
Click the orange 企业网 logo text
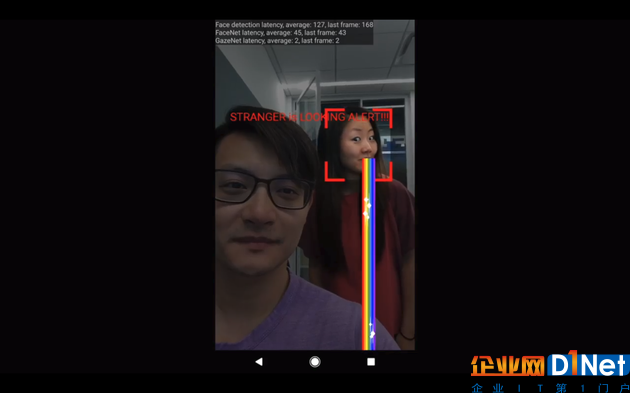[x=507, y=366]
